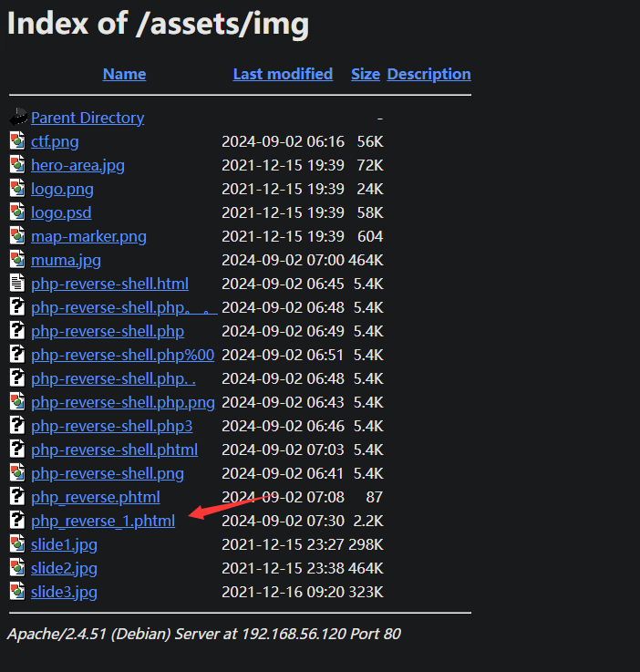Screen dimensions: 640x672
Task: Click the image icon next to slide3.jpg
Action: point(18,592)
